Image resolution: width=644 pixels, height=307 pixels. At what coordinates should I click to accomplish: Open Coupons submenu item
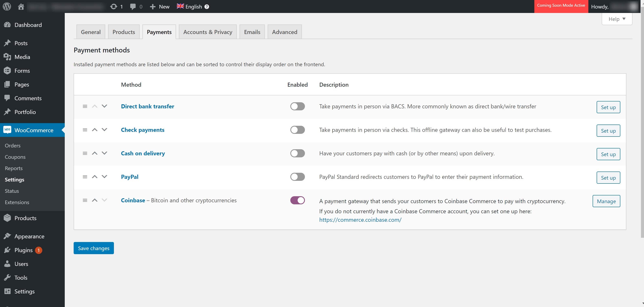click(15, 157)
